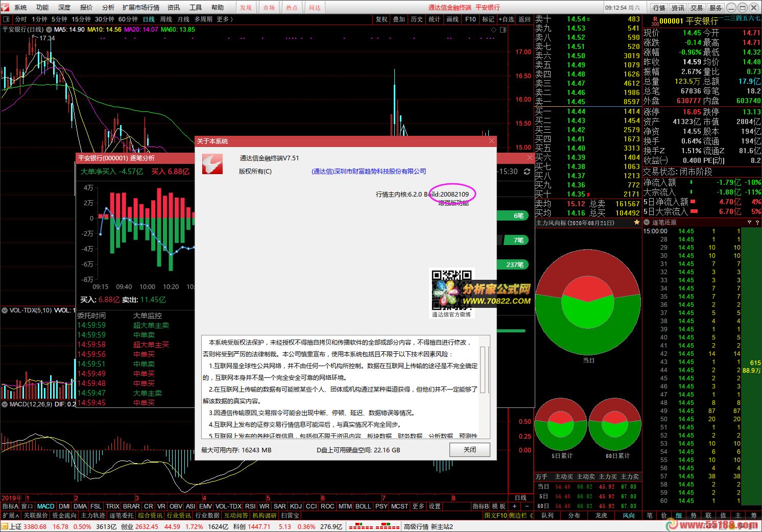This screenshot has width=762, height=532.
Task: Click the diamond icon in chart header
Action: [x=493, y=30]
